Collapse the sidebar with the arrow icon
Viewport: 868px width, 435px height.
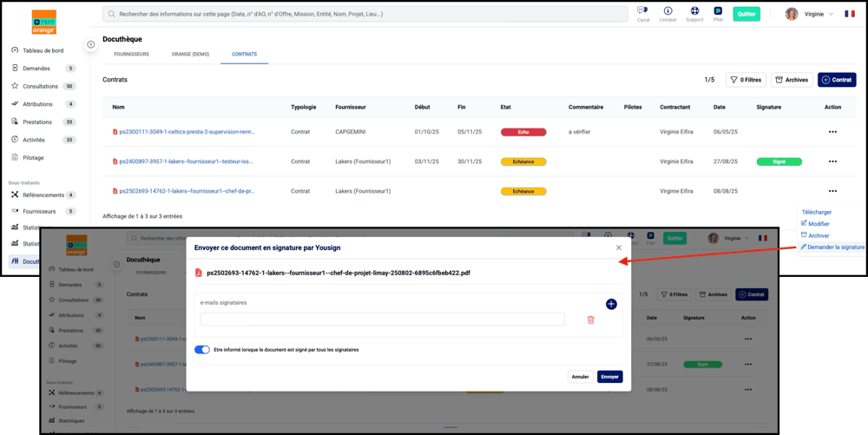(x=91, y=44)
